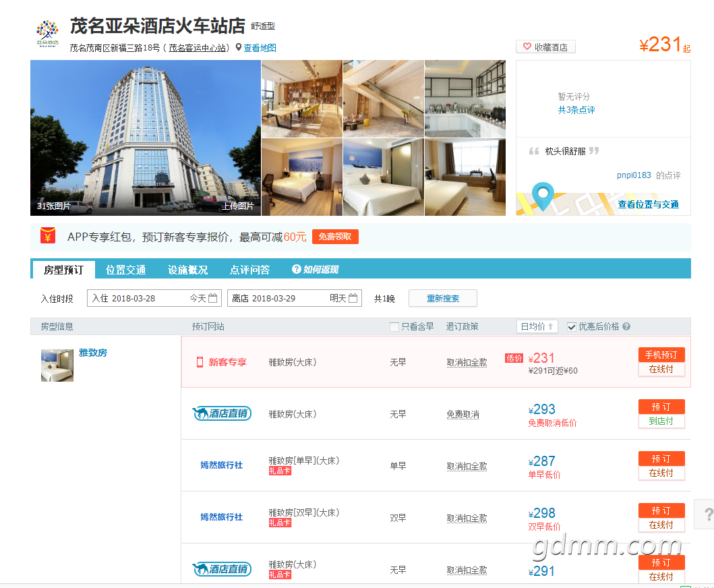The width and height of the screenshot is (714, 588).
Task: Open the 点评问答 tab
Action: pyautogui.click(x=249, y=270)
